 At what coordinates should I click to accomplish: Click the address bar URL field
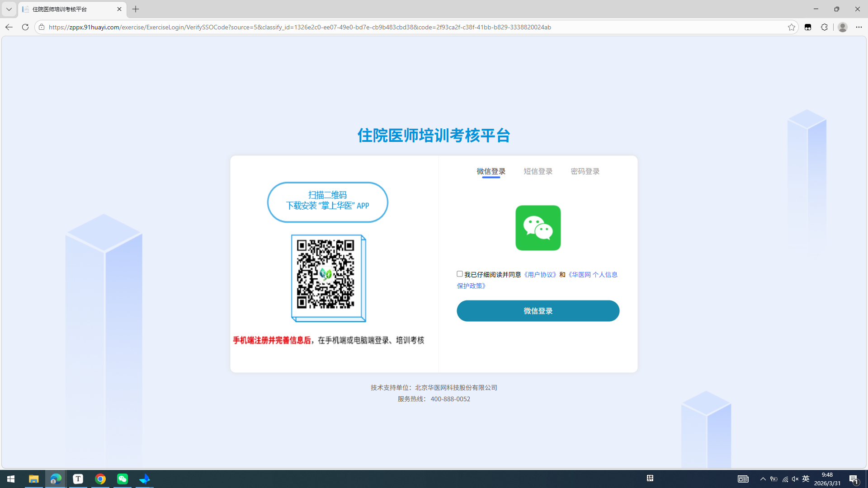click(x=416, y=27)
